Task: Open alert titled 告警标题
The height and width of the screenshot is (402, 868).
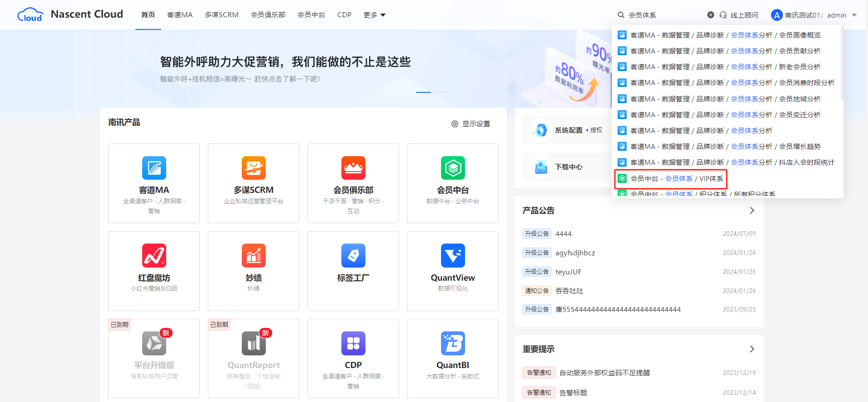Action: (573, 392)
